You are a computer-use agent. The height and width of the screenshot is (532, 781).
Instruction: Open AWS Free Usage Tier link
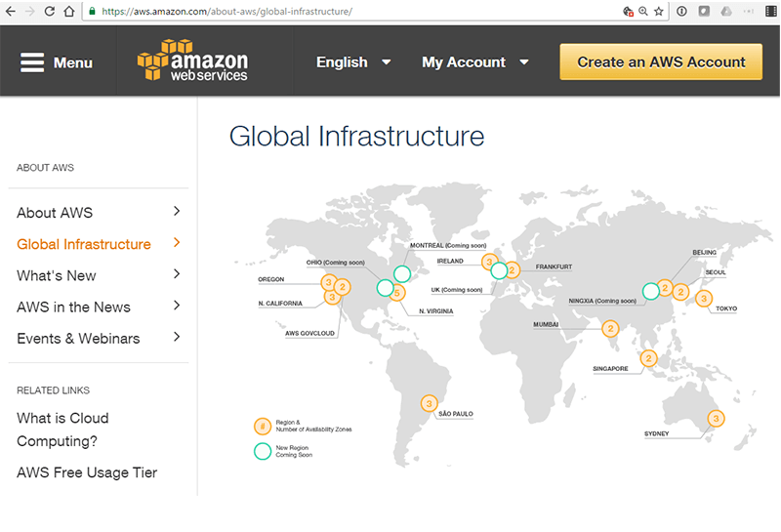(x=87, y=472)
